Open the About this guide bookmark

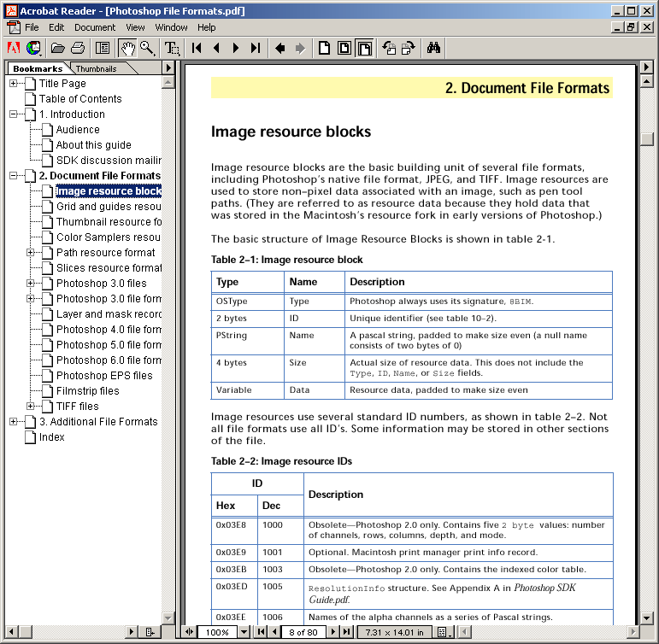point(94,145)
